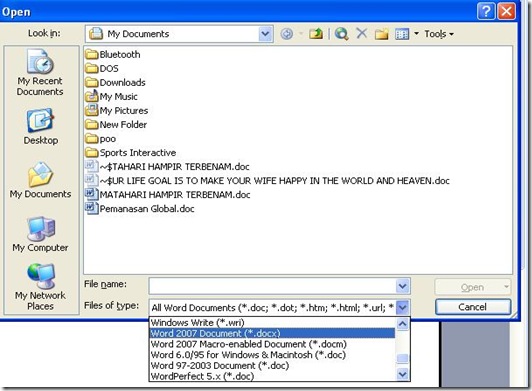The height and width of the screenshot is (391, 532).
Task: Select the DOS folder
Action: click(102, 69)
